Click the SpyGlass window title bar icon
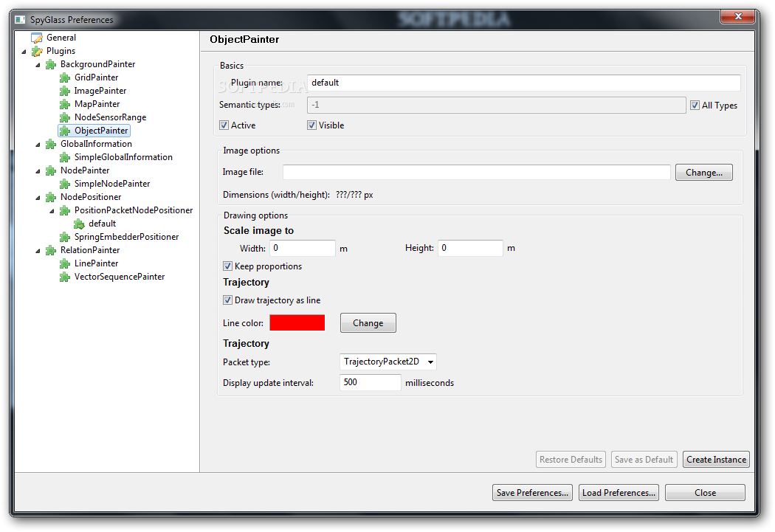Image resolution: width=775 pixels, height=532 pixels. tap(20, 20)
